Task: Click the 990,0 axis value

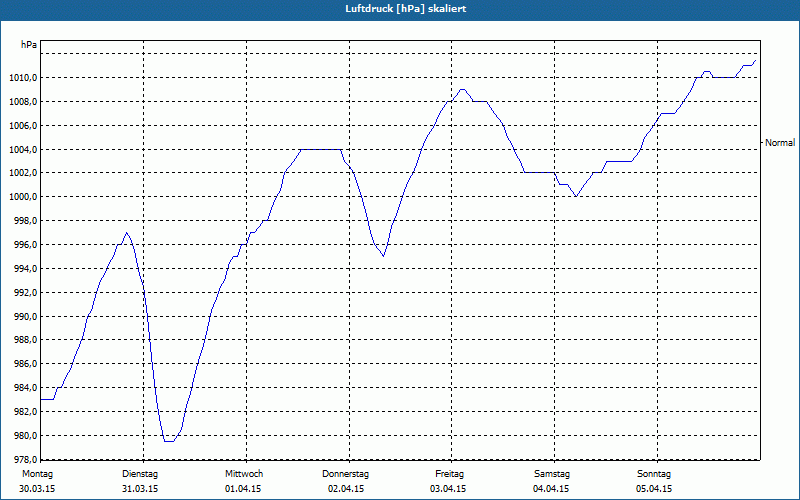Action: tap(25, 316)
